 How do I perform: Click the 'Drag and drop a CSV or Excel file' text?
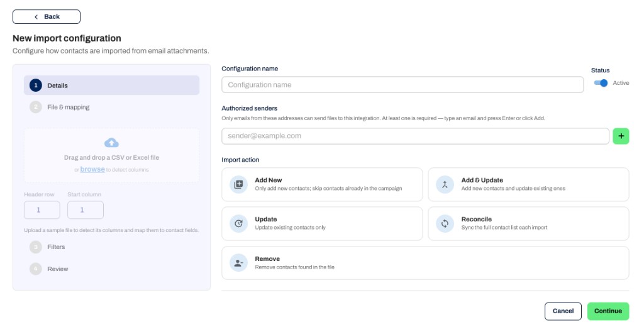tap(111, 157)
